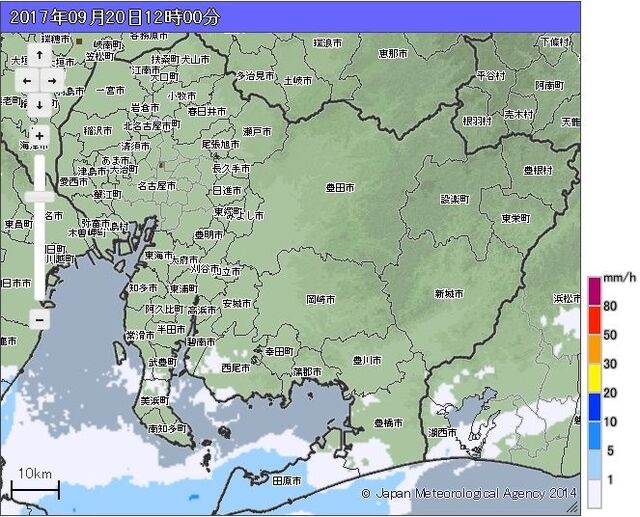Click the 春日井市 label on the map
Image resolution: width=640 pixels, height=517 pixels.
207,111
